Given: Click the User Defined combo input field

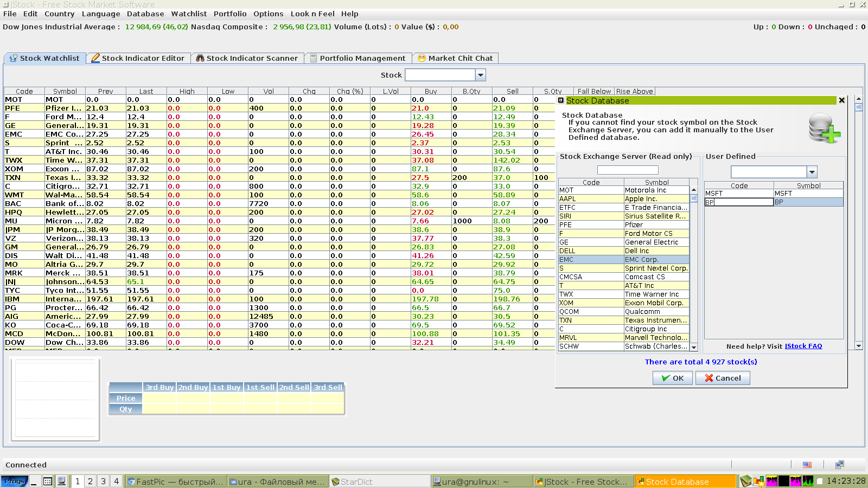Looking at the screenshot, I should point(769,172).
